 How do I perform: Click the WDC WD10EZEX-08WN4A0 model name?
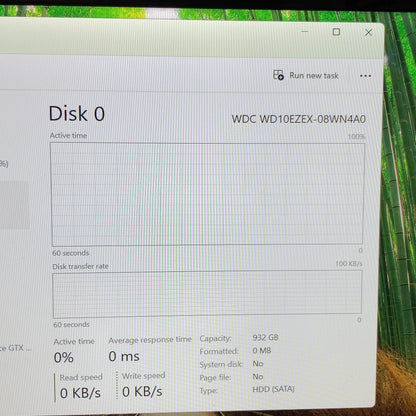pos(299,119)
